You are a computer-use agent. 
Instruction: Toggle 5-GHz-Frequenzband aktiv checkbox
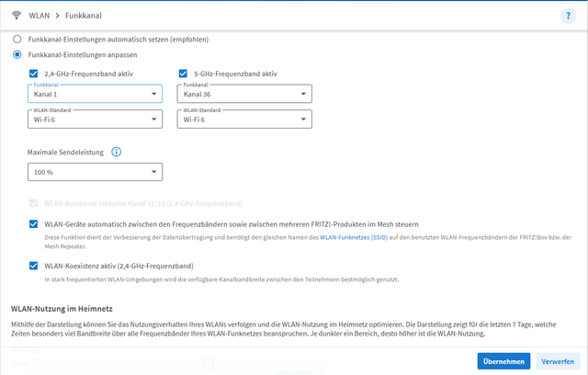[x=183, y=74]
